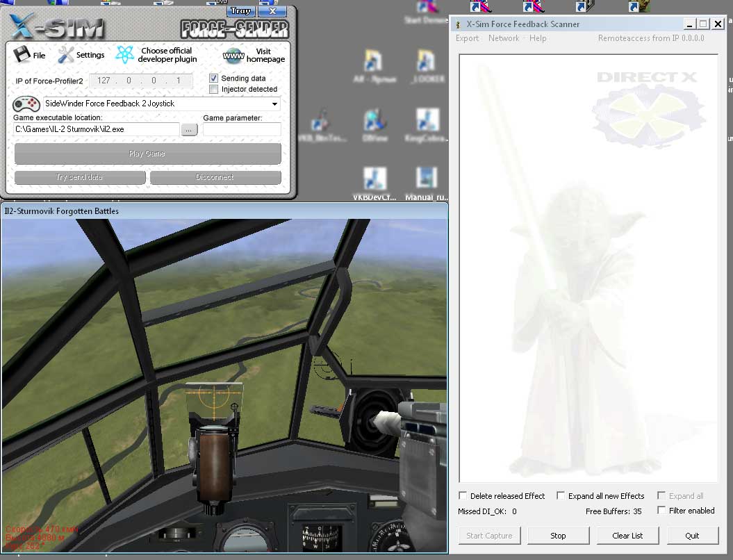Open the VKBDevCf desktop shortcut
The image size is (733, 560).
(x=375, y=179)
